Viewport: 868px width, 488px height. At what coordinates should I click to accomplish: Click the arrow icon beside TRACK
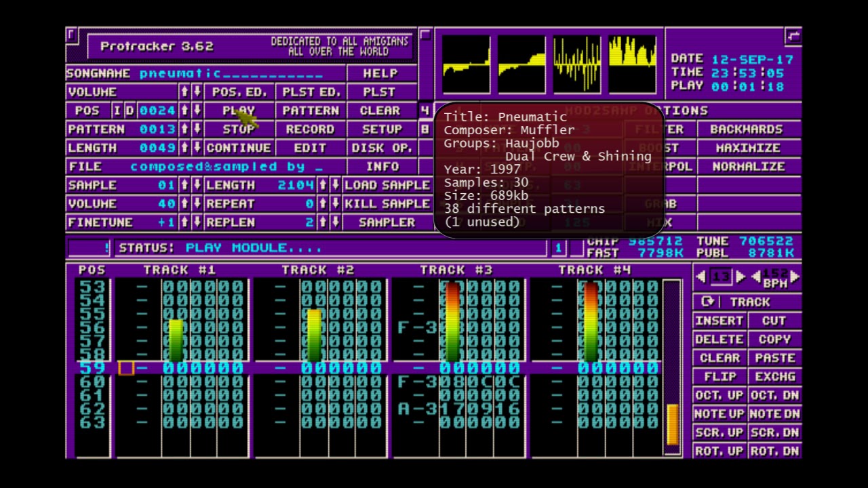(x=708, y=302)
